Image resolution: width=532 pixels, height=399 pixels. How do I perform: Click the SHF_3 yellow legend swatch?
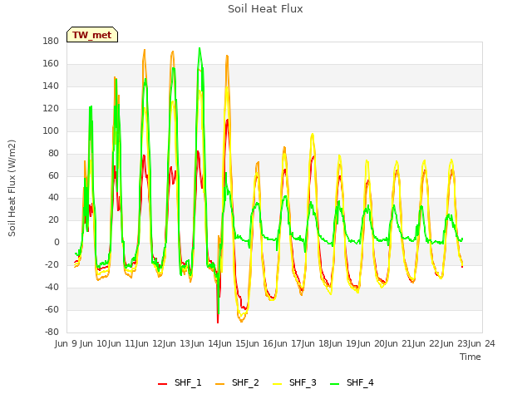click(x=277, y=384)
